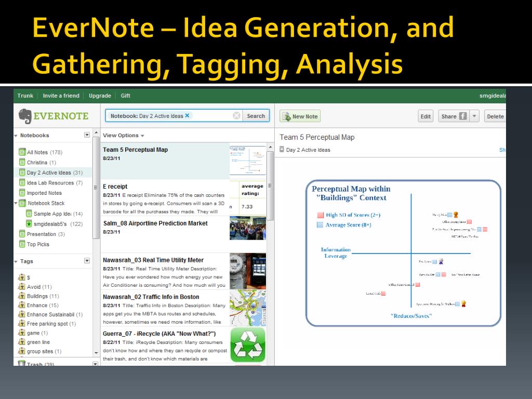Viewport: 532px width, 399px height.
Task: Click the Delete note button
Action: click(x=495, y=116)
